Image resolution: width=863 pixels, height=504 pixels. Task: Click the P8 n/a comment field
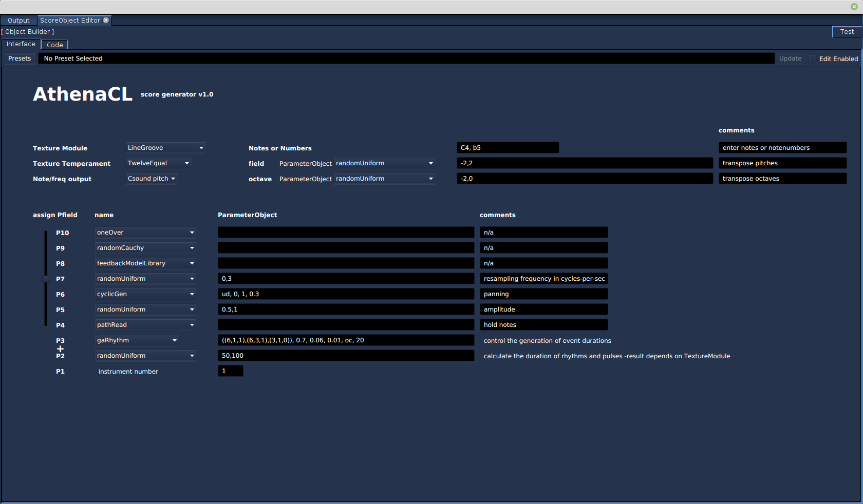pos(543,263)
